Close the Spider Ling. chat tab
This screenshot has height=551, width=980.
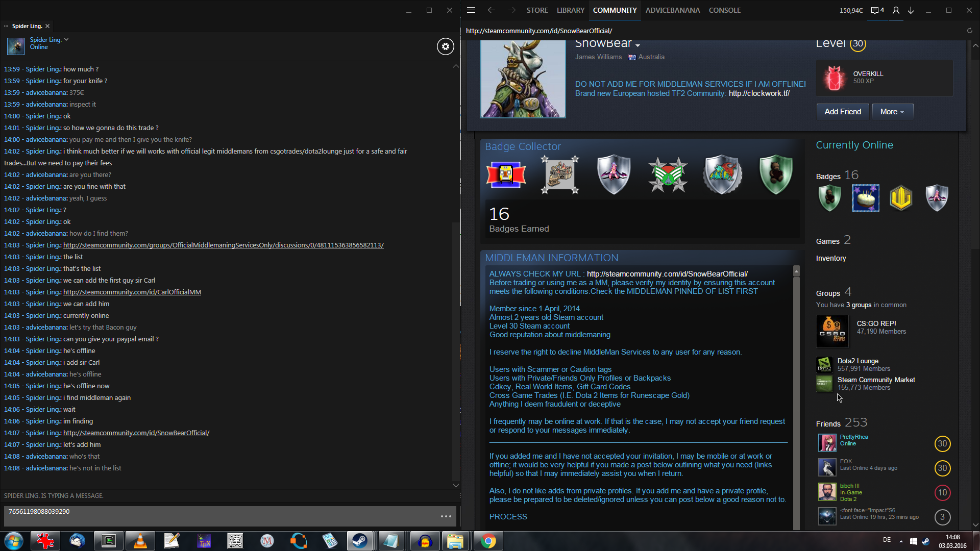[47, 26]
